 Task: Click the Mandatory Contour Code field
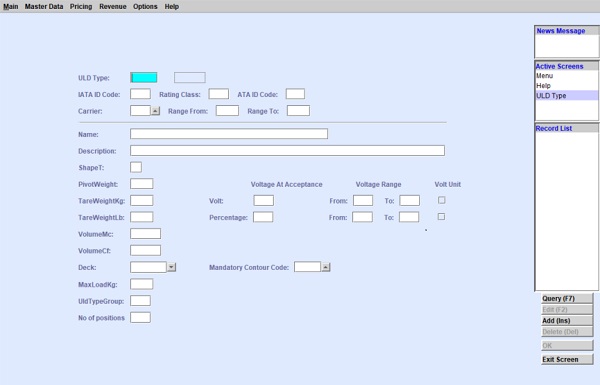[307, 267]
